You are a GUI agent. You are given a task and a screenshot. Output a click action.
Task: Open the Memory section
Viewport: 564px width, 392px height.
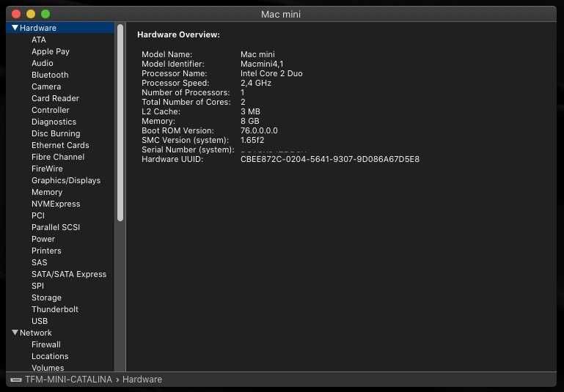pyautogui.click(x=47, y=192)
